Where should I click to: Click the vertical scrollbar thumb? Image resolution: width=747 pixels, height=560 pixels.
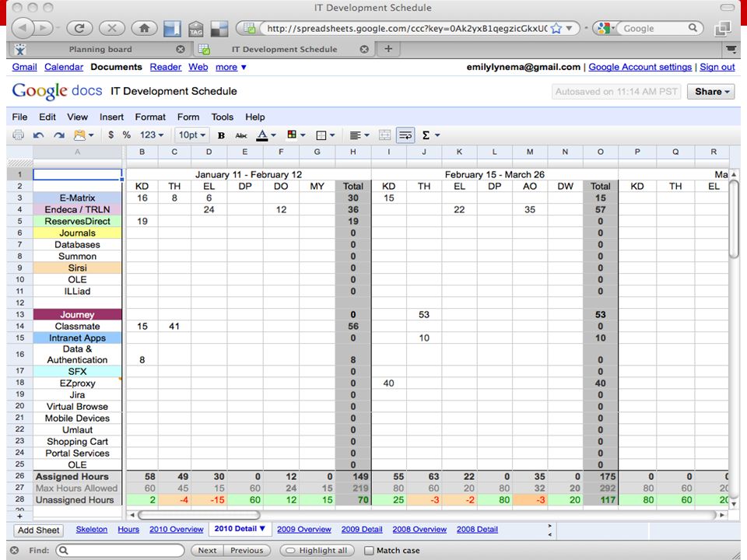pyautogui.click(x=734, y=219)
